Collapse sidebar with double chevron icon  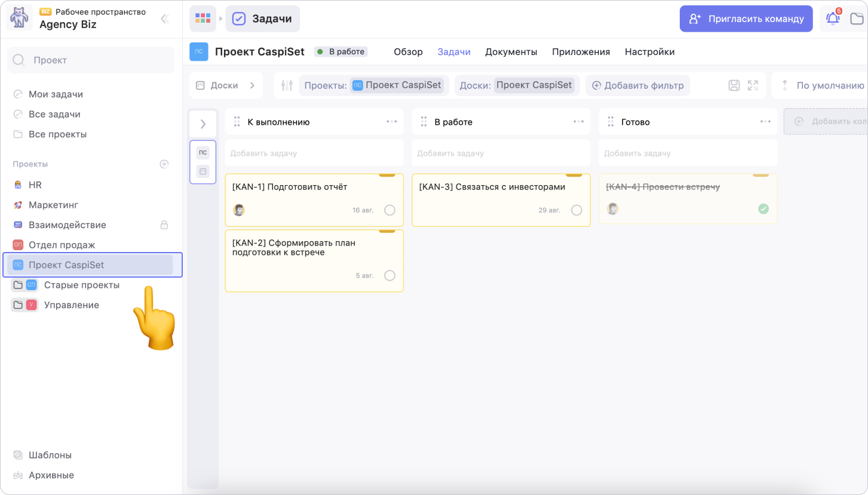[164, 19]
